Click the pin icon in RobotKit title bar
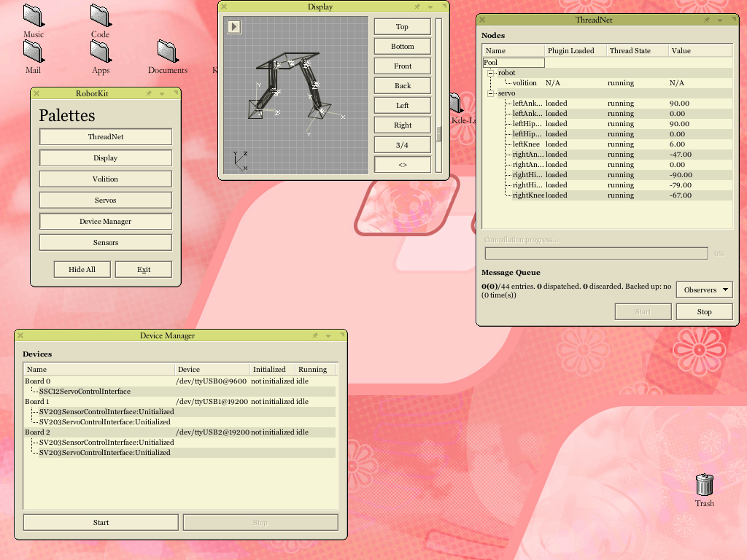 [149, 93]
